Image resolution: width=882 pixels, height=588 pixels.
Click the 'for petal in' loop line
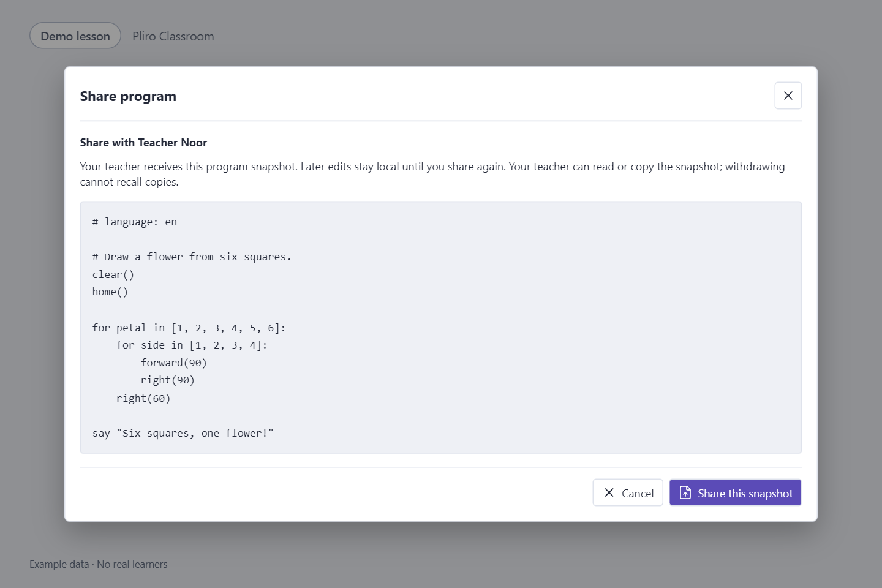pyautogui.click(x=189, y=328)
